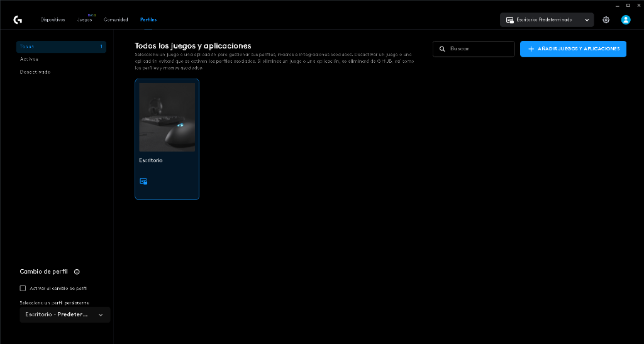Screen dimensions: 644x344
Task: Open the Escritorio card thumbnail image
Action: 167,118
